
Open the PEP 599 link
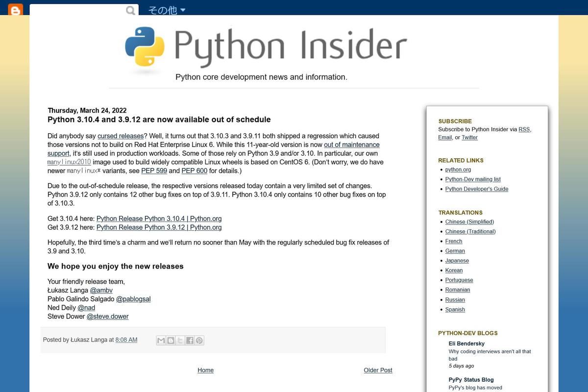(x=154, y=171)
